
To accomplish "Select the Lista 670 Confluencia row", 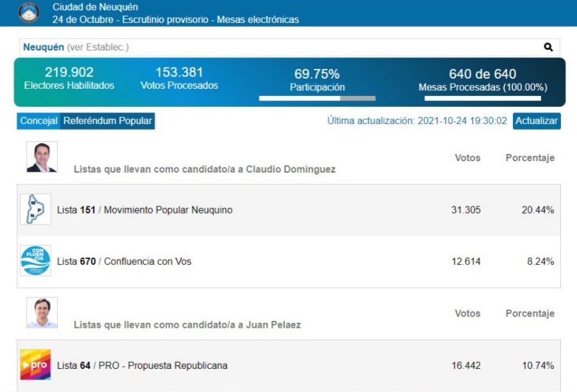I will 288,261.
